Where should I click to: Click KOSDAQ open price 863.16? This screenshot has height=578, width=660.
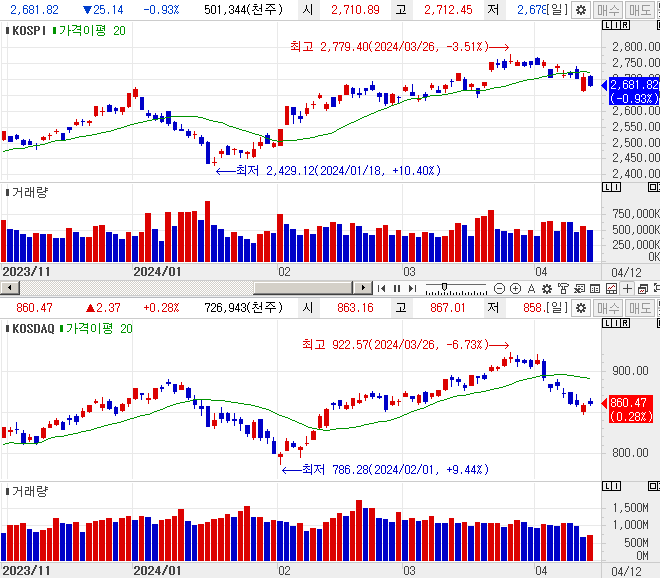[x=355, y=308]
